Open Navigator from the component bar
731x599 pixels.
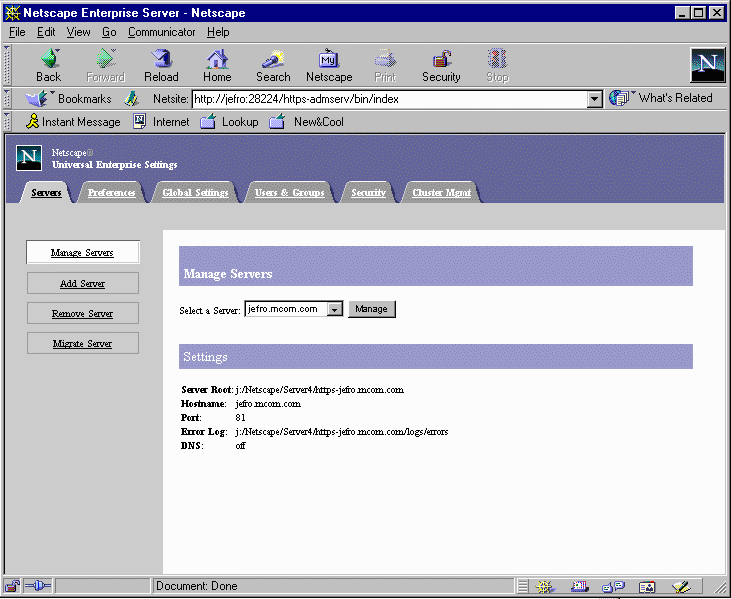tap(544, 586)
